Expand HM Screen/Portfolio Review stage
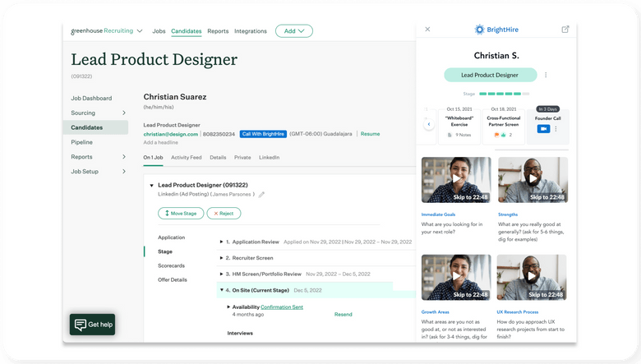The image size is (641, 364). click(x=221, y=274)
